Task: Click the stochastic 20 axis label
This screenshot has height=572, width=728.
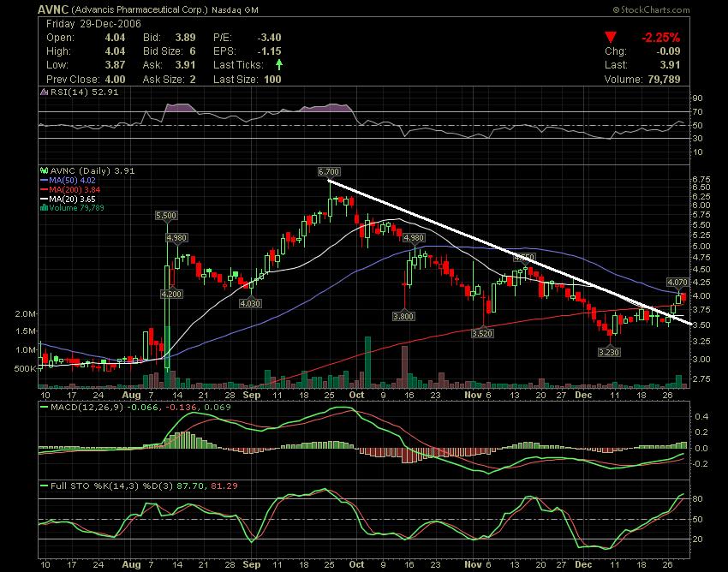Action: coord(698,539)
